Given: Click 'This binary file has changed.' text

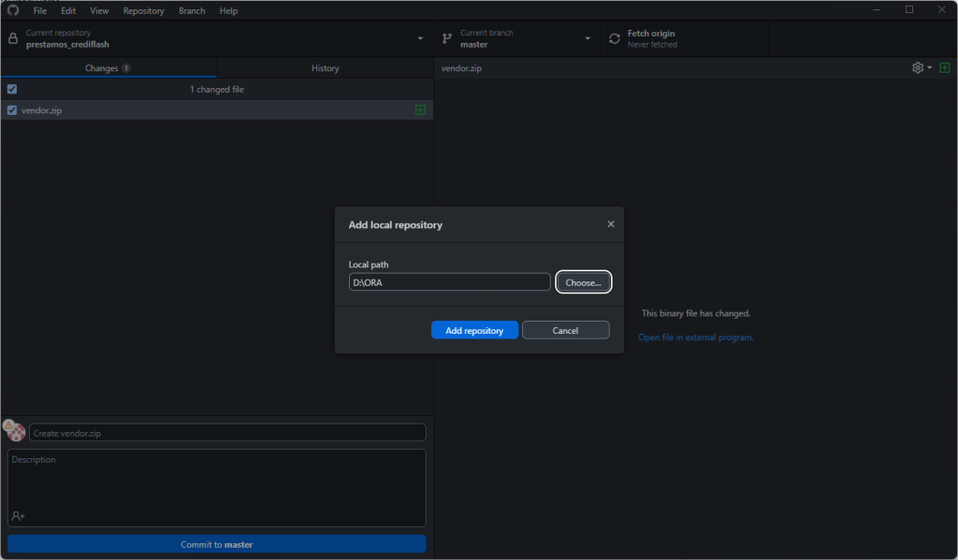Looking at the screenshot, I should pyautogui.click(x=695, y=313).
